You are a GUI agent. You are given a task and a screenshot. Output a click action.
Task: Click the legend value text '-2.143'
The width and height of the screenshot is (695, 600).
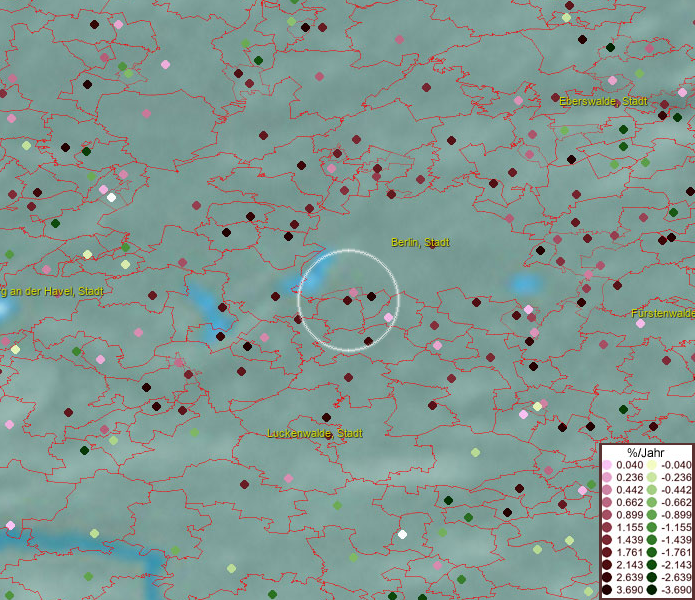[676, 565]
